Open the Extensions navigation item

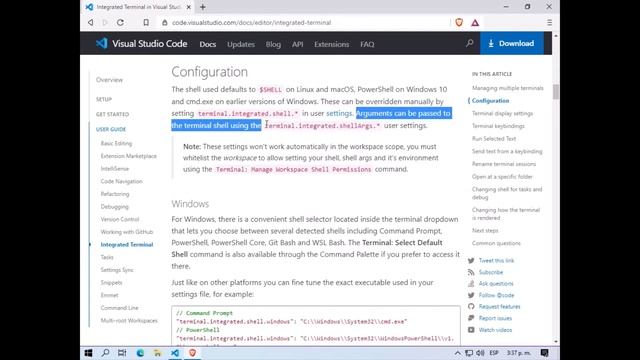pyautogui.click(x=331, y=44)
